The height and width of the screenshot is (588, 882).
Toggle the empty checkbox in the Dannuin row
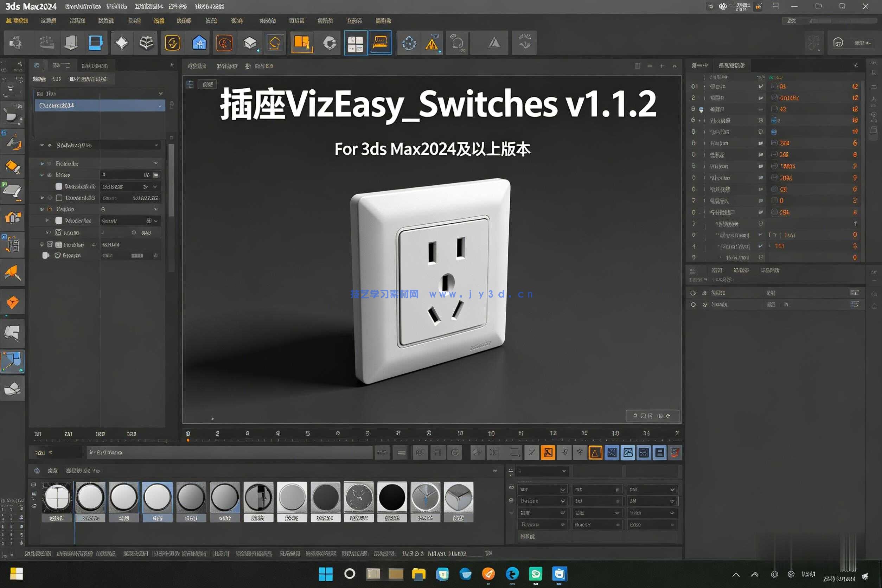point(59,198)
